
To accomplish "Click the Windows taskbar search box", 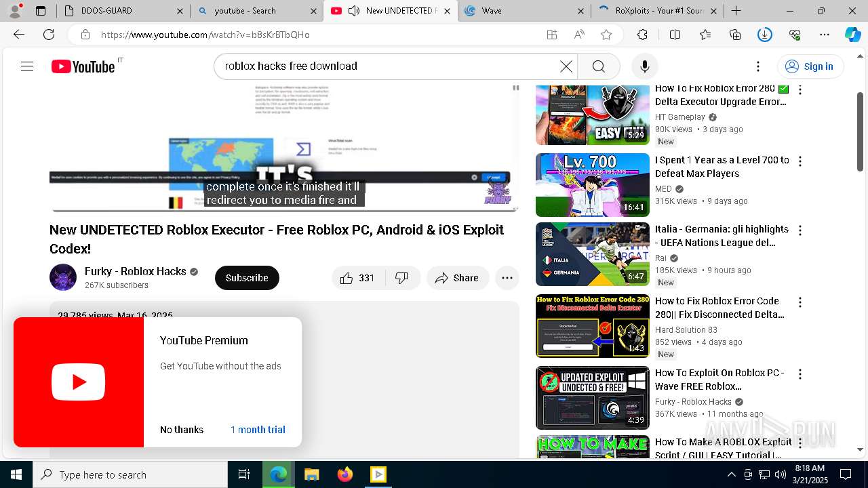I will coord(130,474).
